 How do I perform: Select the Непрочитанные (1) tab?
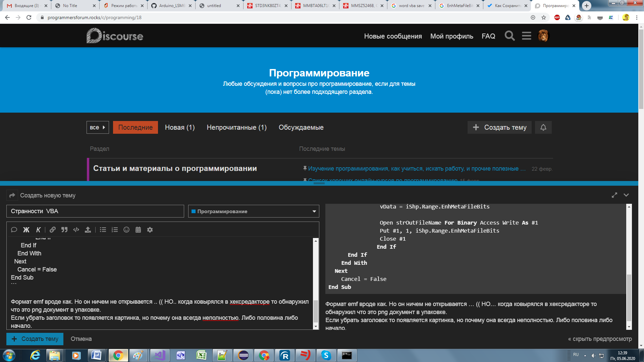point(237,127)
